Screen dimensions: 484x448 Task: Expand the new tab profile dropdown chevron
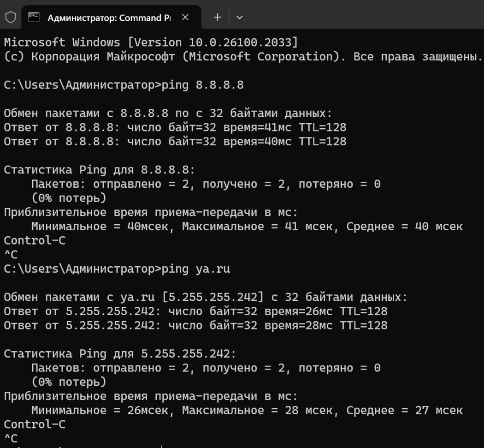[x=239, y=18]
